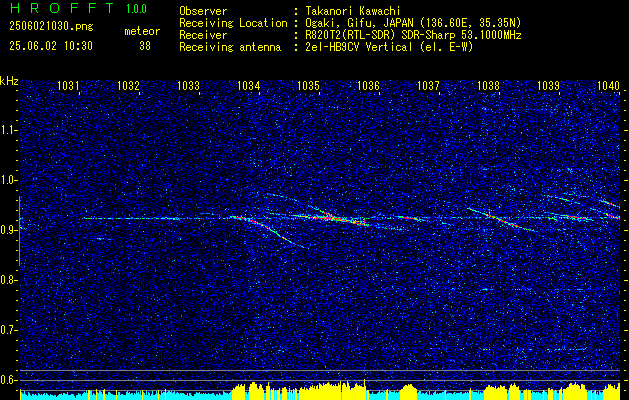Viewport: 629px width, 400px height.
Task: Click the 1.1 kHz frequency label
Action: pos(8,130)
